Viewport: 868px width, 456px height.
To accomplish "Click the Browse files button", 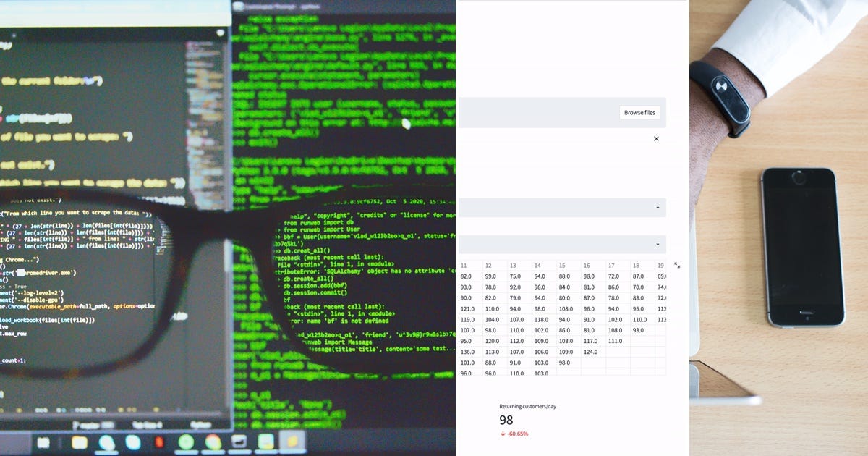I will (639, 112).
